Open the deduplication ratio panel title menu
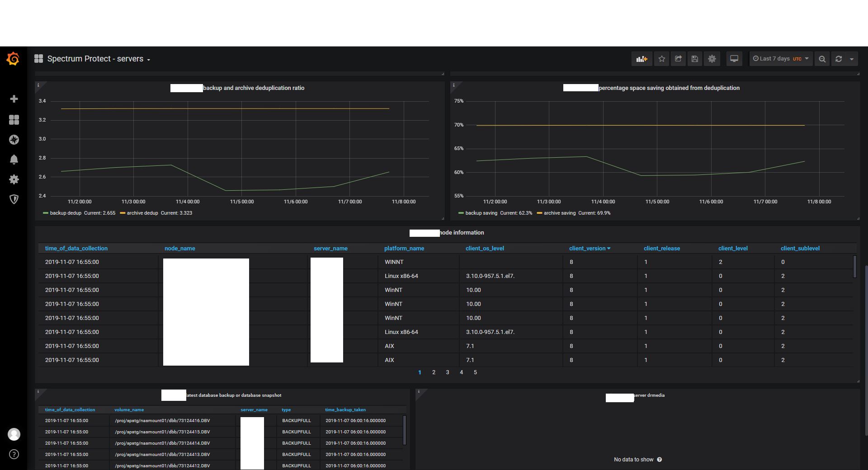Viewport: 868px width, 470px height. coord(254,88)
